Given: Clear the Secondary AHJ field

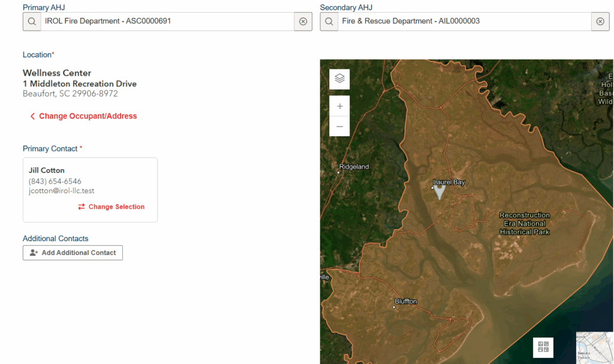Looking at the screenshot, I should [600, 22].
